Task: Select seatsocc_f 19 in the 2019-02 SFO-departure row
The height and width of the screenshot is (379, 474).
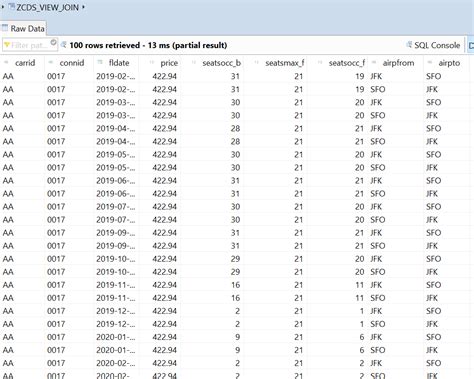Action: click(x=359, y=89)
